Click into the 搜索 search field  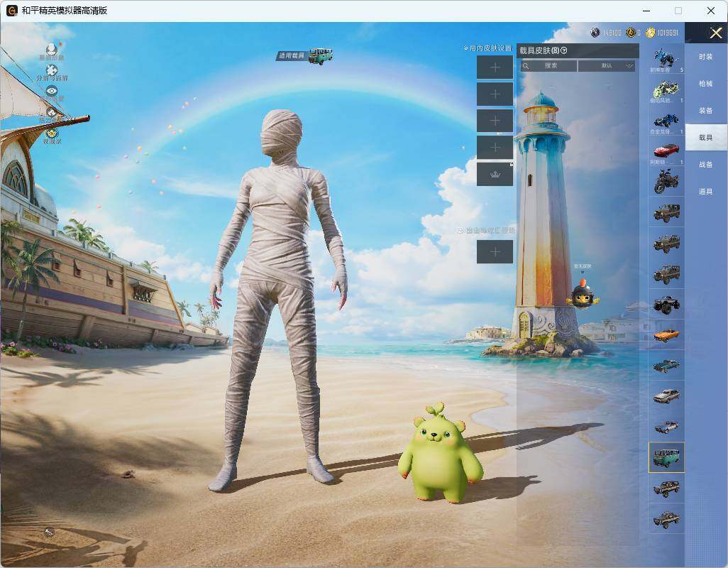548,66
